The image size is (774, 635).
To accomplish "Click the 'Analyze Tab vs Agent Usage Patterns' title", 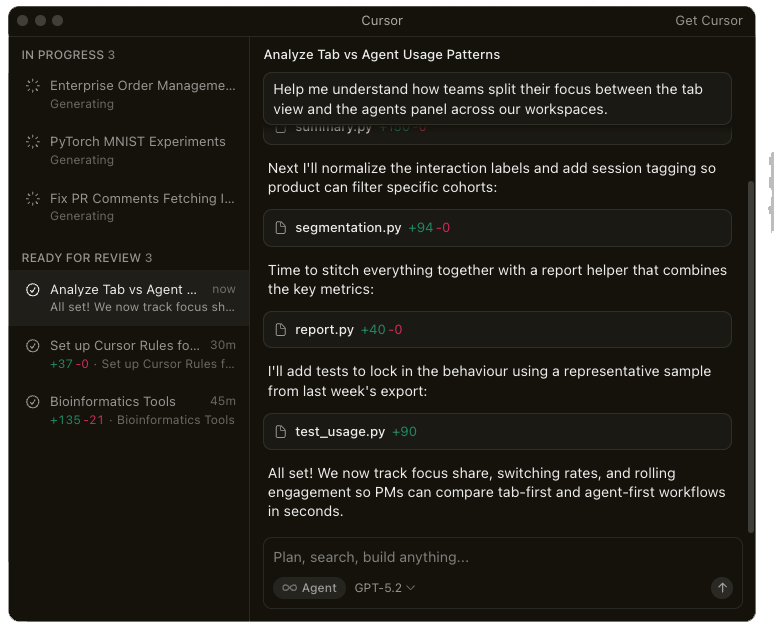I will (382, 54).
